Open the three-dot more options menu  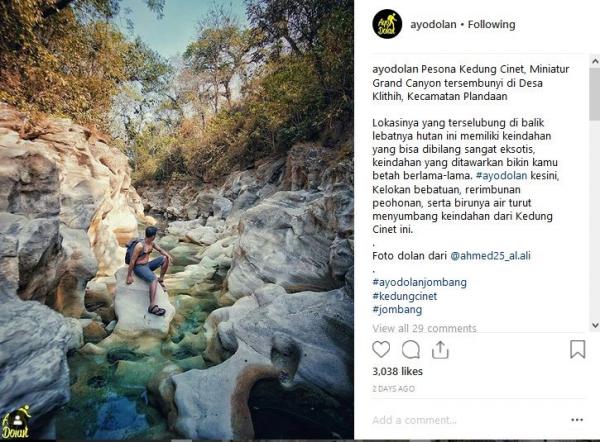577,420
